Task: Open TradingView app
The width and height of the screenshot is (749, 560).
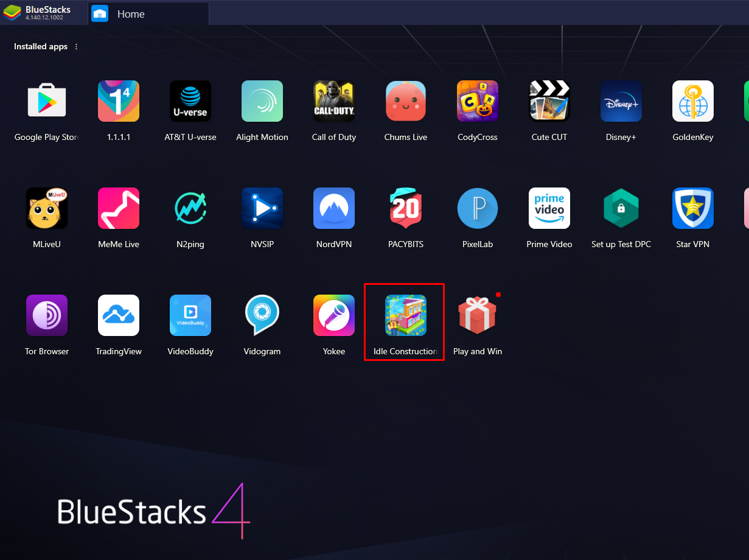Action: [x=119, y=315]
